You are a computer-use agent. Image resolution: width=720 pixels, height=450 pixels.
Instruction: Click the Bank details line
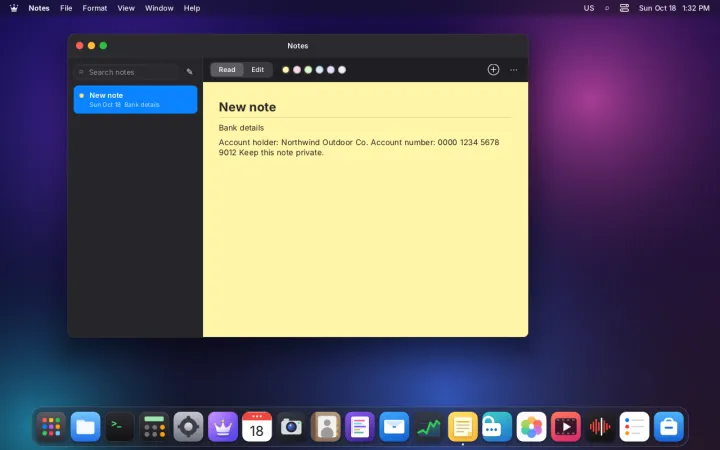pyautogui.click(x=241, y=128)
